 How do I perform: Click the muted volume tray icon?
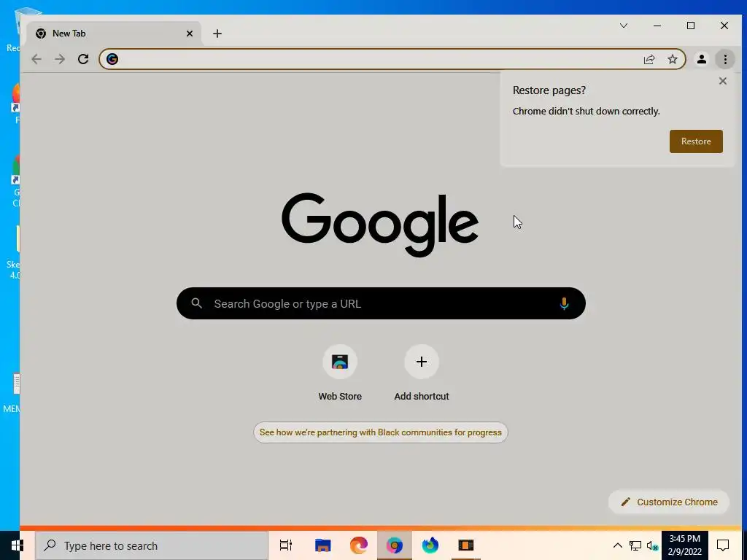pyautogui.click(x=652, y=545)
